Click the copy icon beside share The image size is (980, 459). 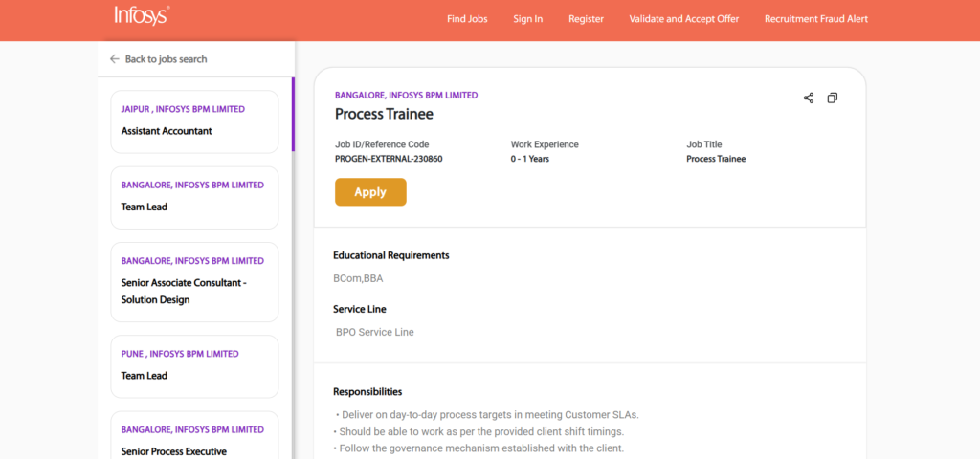[833, 98]
